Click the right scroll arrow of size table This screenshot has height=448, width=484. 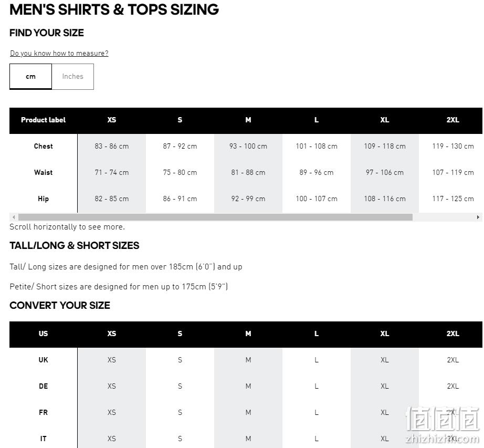[478, 217]
